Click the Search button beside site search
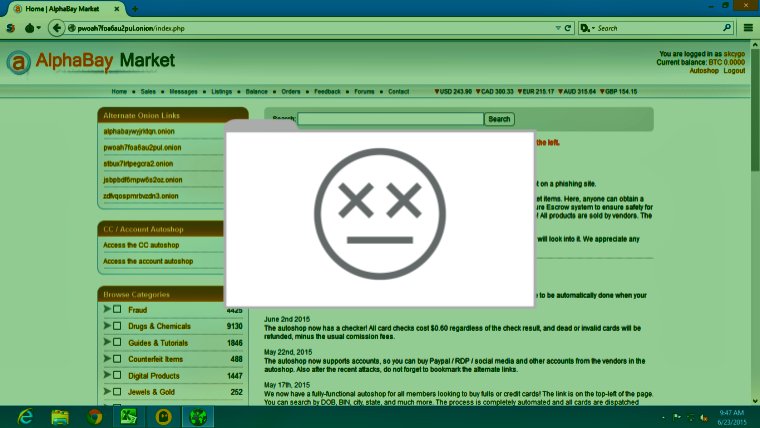This screenshot has width=760, height=428. 499,119
